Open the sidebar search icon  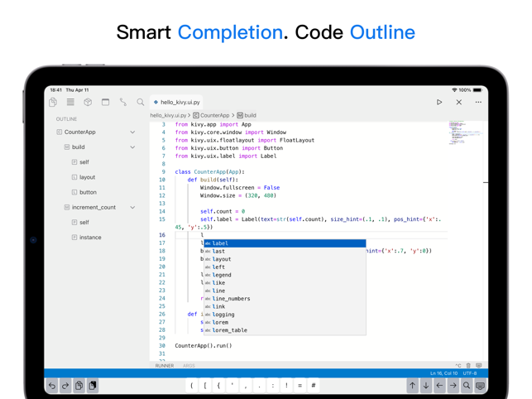141,102
